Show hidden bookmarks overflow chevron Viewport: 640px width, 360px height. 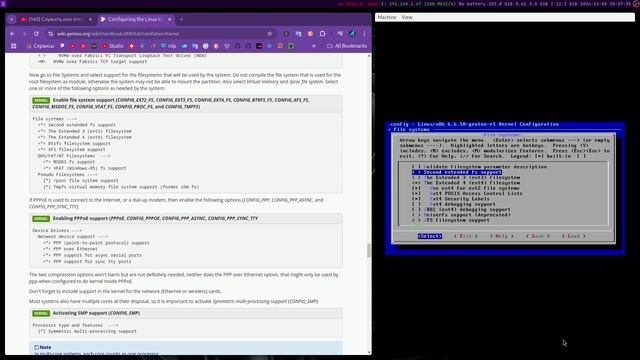pos(313,46)
